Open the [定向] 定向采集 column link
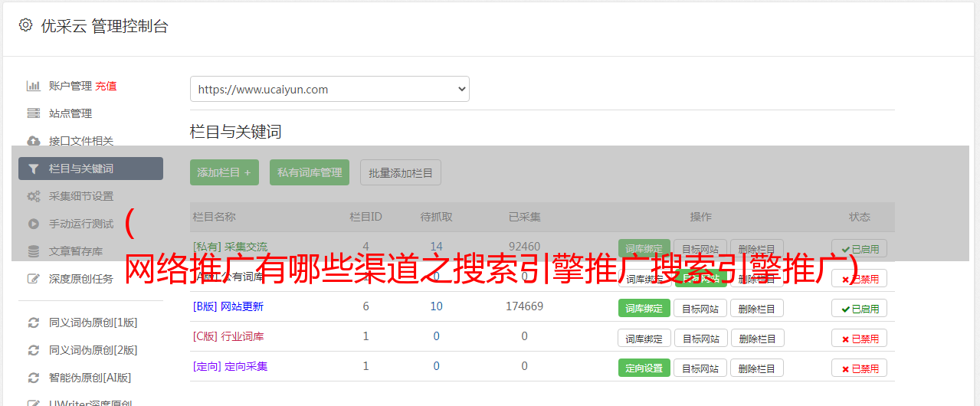The height and width of the screenshot is (406, 980). [230, 366]
